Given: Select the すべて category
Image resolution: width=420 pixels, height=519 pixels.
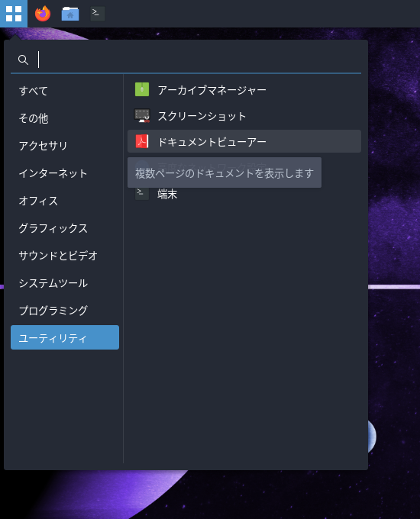Looking at the screenshot, I should 65,91.
